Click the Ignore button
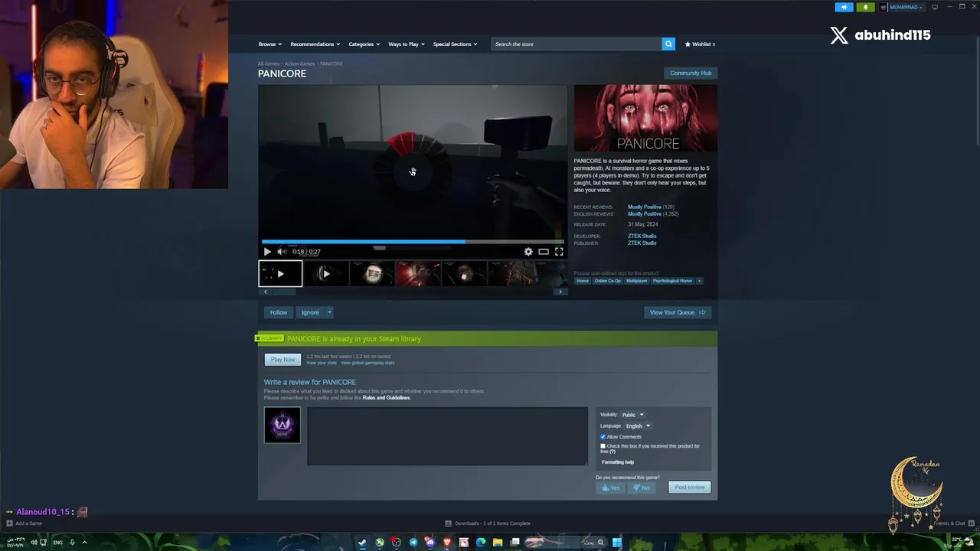Screen dimensions: 980x551 [310, 312]
